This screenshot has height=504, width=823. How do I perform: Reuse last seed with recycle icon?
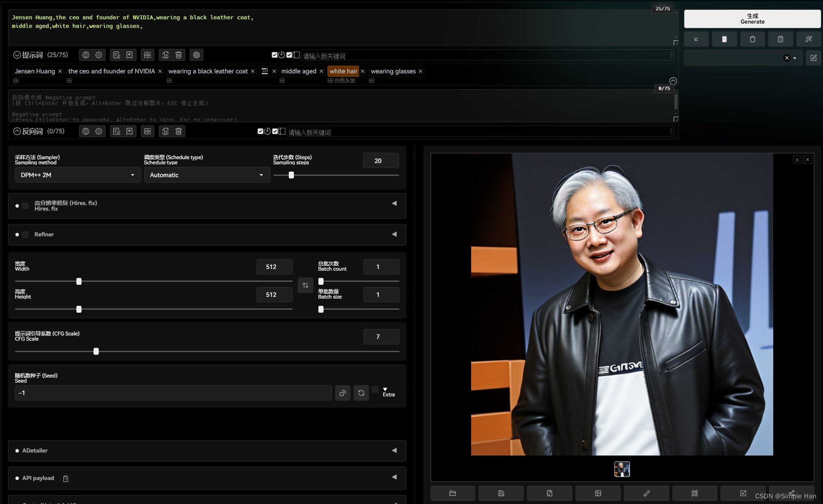(x=361, y=393)
